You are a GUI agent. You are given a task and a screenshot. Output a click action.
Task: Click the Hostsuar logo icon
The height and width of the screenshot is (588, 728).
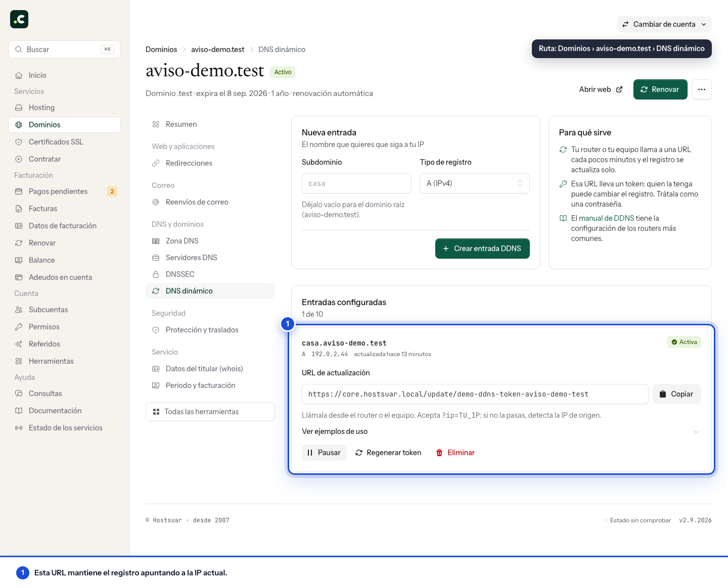pos(19,19)
